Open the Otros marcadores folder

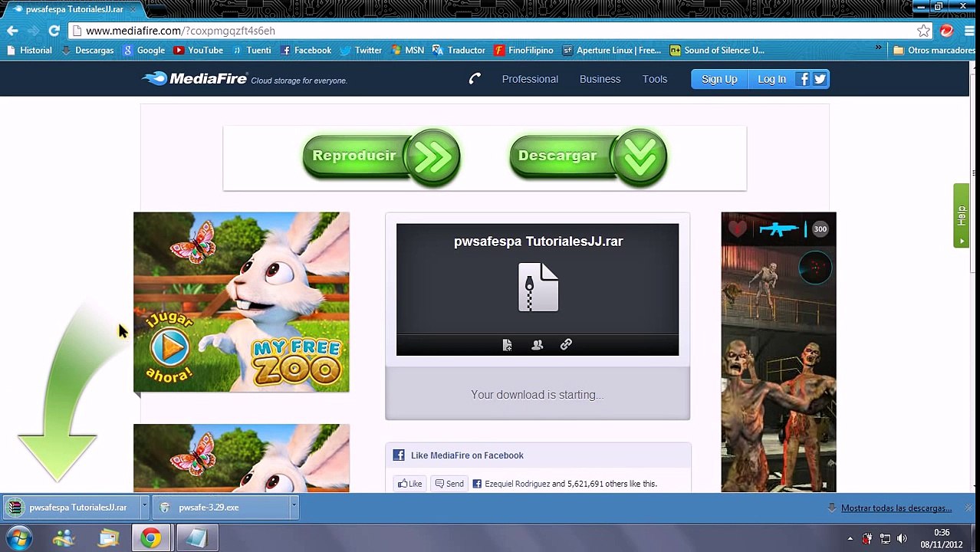tap(934, 50)
